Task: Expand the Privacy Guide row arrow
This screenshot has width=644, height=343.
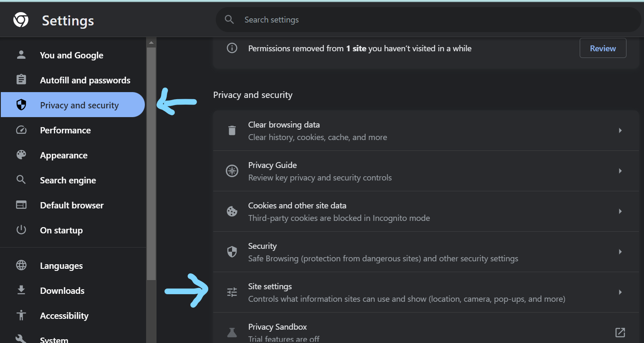Action: (x=620, y=171)
